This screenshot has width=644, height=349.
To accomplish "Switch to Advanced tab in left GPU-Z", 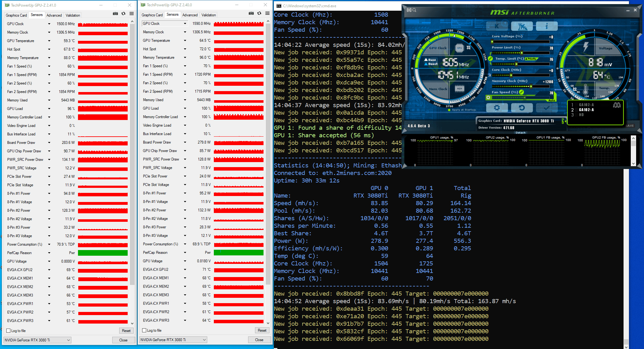I will (x=54, y=15).
